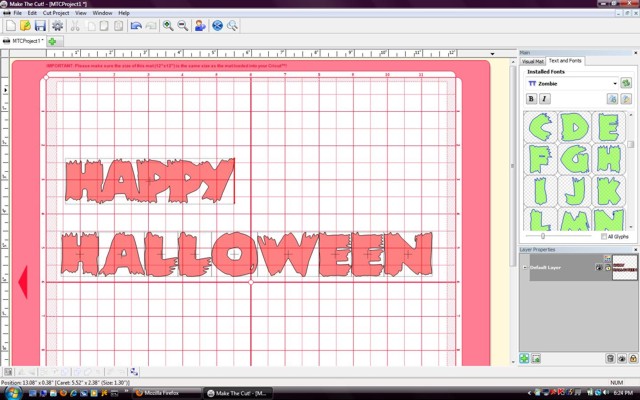The width and height of the screenshot is (640, 400).
Task: Click the Paste In Place toolbar icon
Action: (x=118, y=26)
